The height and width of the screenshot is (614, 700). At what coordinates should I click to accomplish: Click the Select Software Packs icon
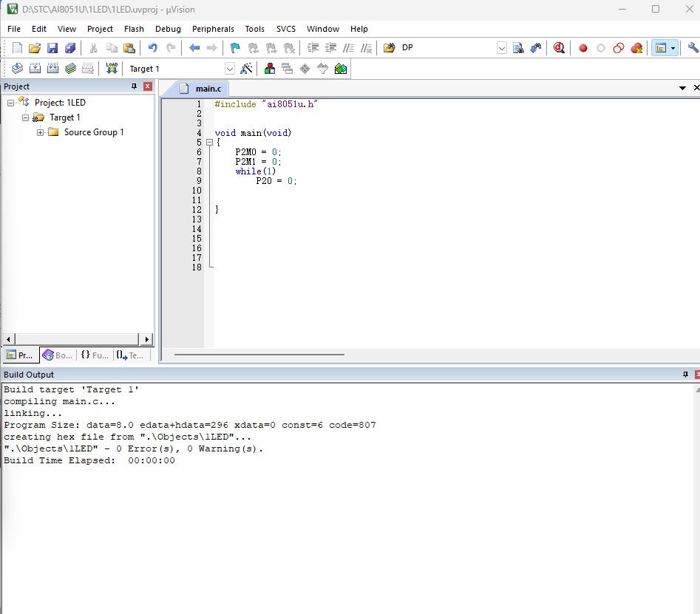coord(323,68)
